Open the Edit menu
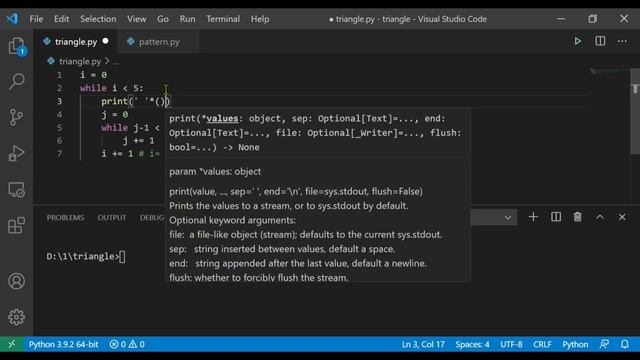The image size is (640, 360). 61,19
